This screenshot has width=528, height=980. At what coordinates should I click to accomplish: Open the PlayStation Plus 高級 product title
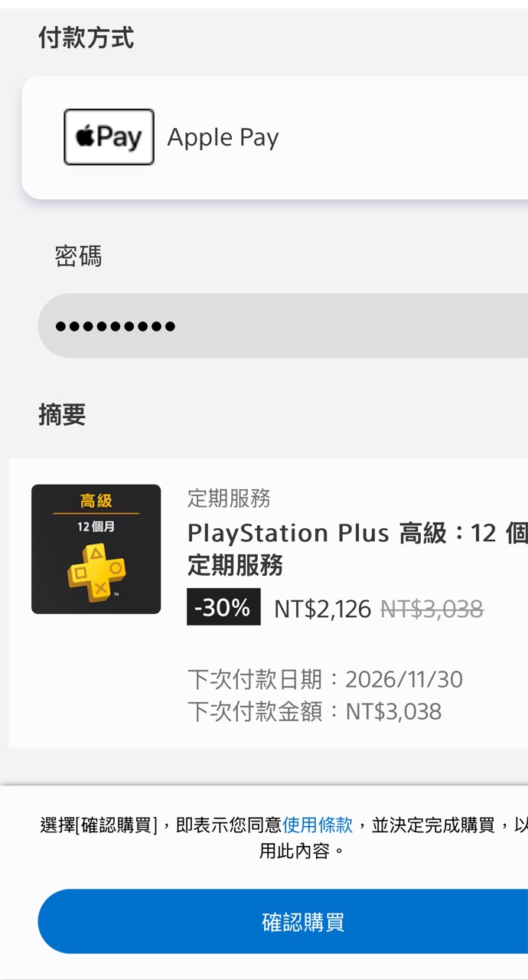(357, 549)
